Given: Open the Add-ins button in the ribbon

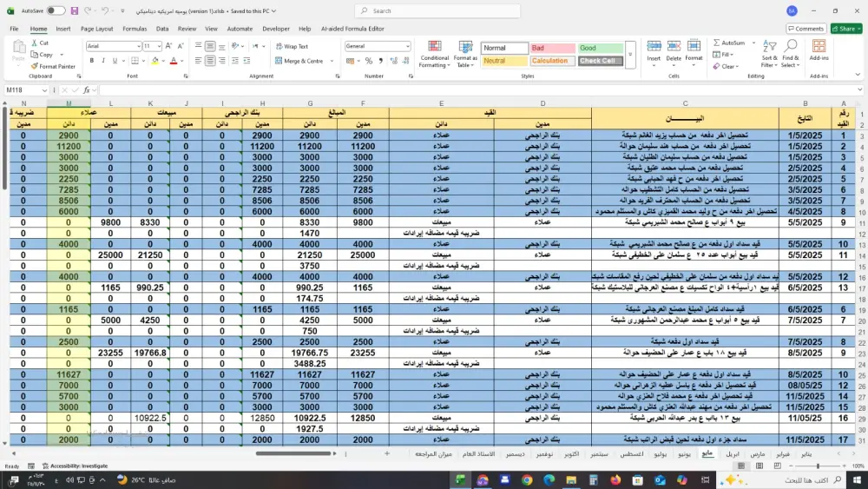Looking at the screenshot, I should coord(819,50).
